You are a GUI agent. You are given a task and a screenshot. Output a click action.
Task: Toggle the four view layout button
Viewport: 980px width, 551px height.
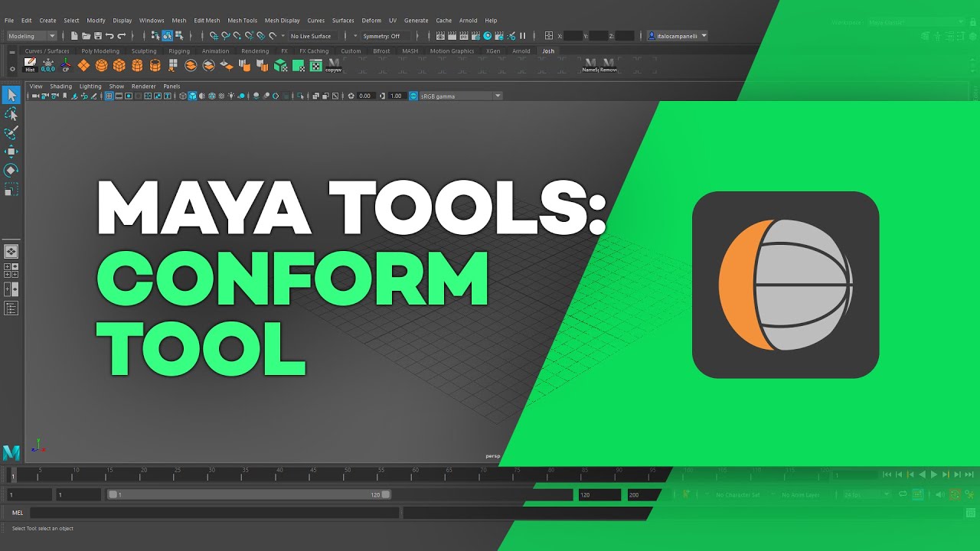tap(11, 269)
